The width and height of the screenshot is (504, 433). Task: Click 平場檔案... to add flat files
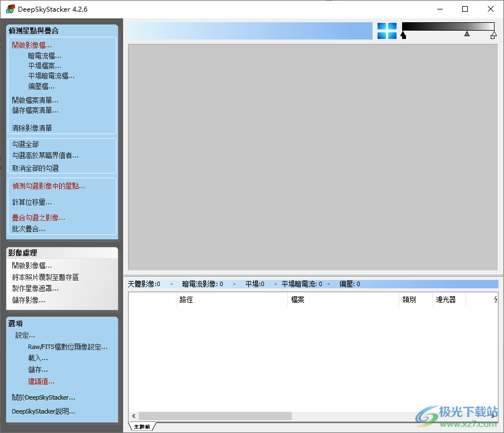(x=45, y=66)
